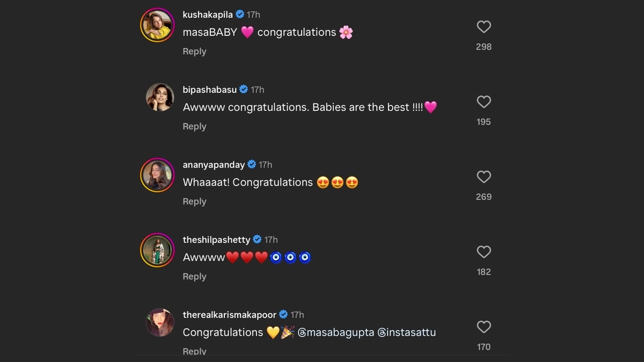Like bipashabasu's comment with the heart
The image size is (644, 362).
coord(484,102)
